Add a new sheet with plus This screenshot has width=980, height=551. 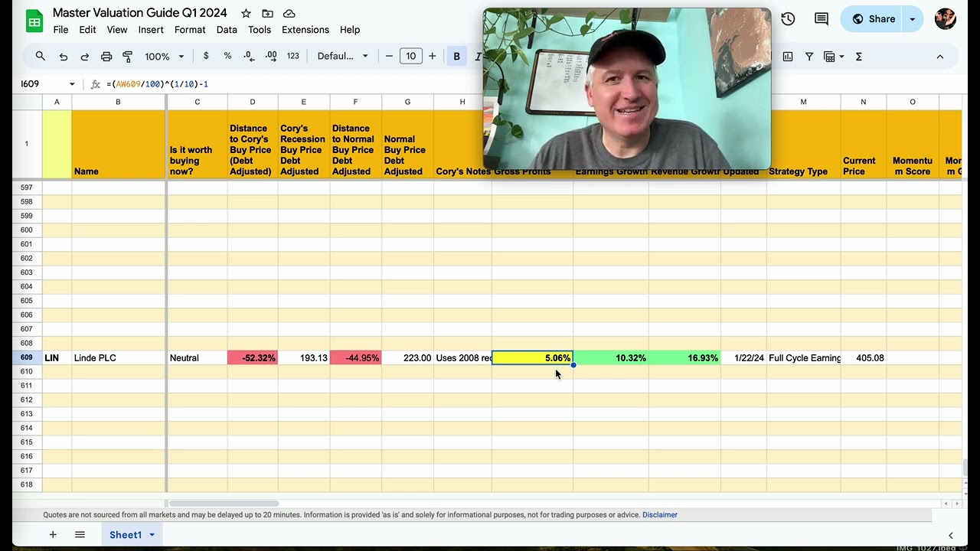click(x=53, y=535)
